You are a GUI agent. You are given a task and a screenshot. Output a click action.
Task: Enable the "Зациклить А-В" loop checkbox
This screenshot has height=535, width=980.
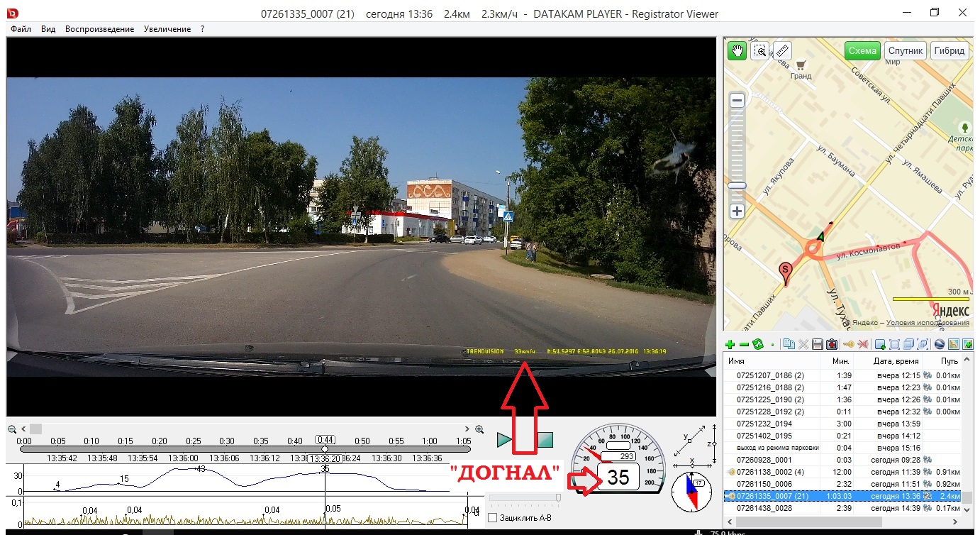point(493,518)
